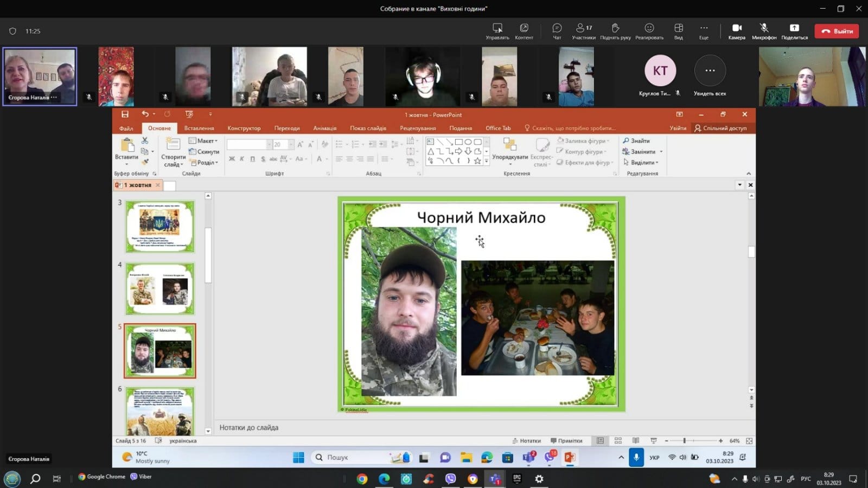Open the Teams chat panel
Image resolution: width=868 pixels, height=488 pixels.
click(557, 31)
